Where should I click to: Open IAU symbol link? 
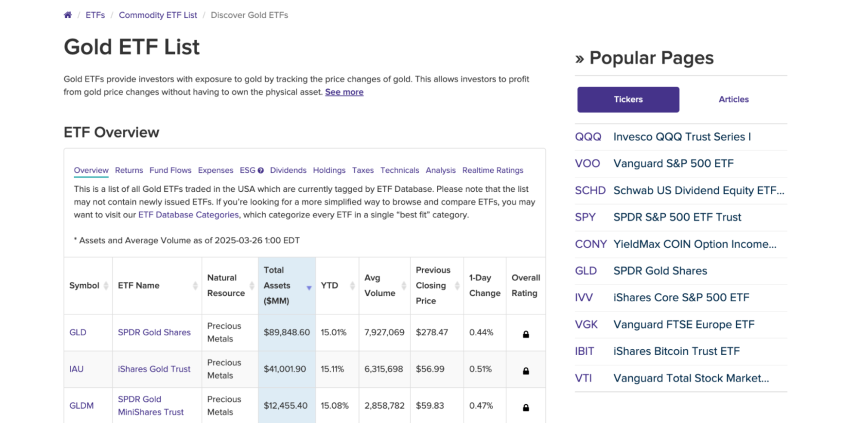(x=76, y=369)
